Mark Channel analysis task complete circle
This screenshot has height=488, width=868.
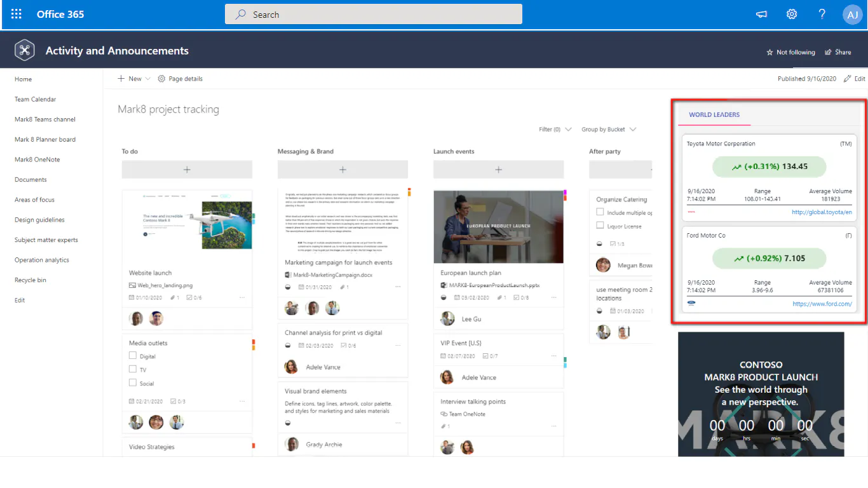pyautogui.click(x=288, y=346)
